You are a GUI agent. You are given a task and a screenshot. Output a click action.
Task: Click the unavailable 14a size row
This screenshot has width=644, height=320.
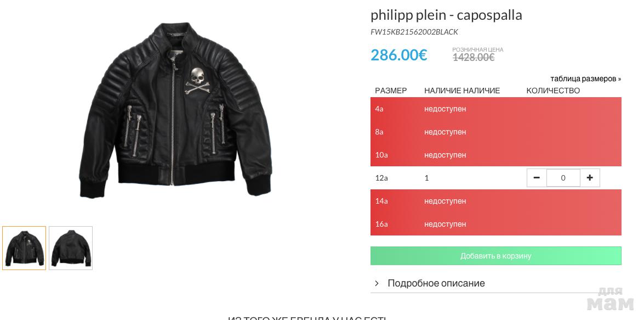point(495,201)
